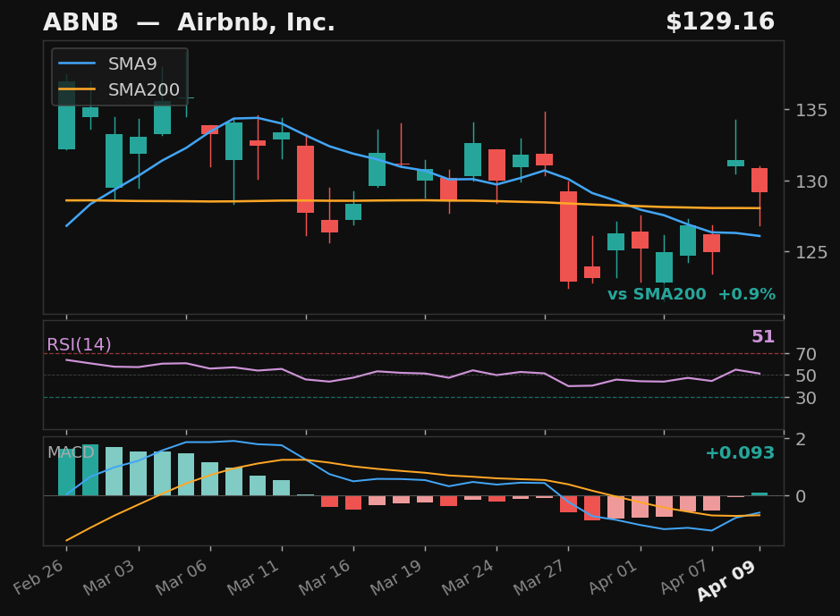Click the last teal MACD histogram bar
840x616 pixels.
pyautogui.click(x=760, y=493)
